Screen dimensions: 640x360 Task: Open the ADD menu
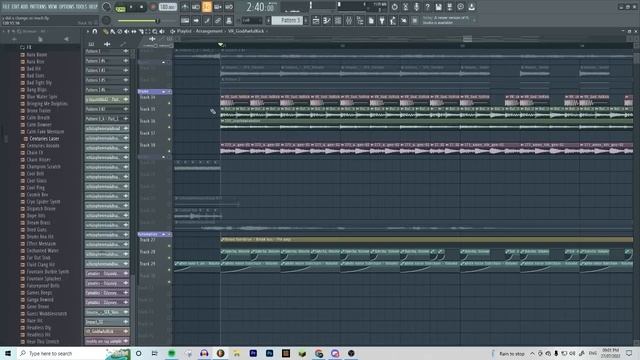point(24,7)
